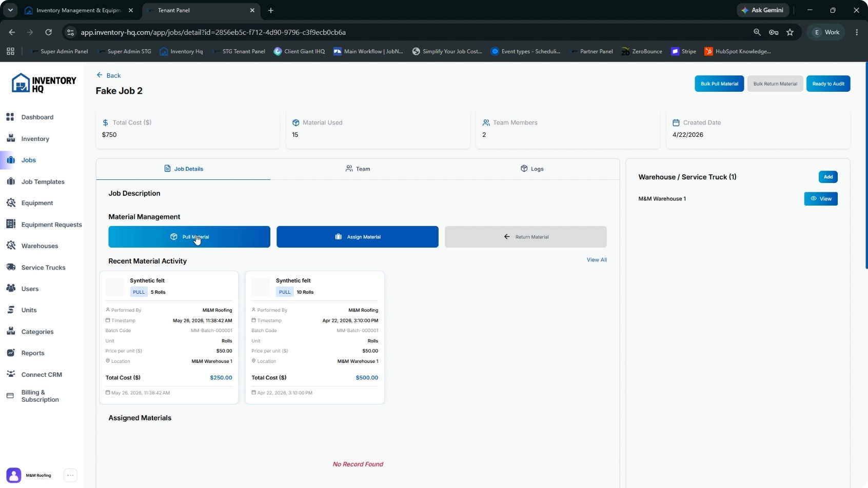This screenshot has height=488, width=868.
Task: Click the M&M Roofing profile avatar
Action: pyautogui.click(x=14, y=475)
